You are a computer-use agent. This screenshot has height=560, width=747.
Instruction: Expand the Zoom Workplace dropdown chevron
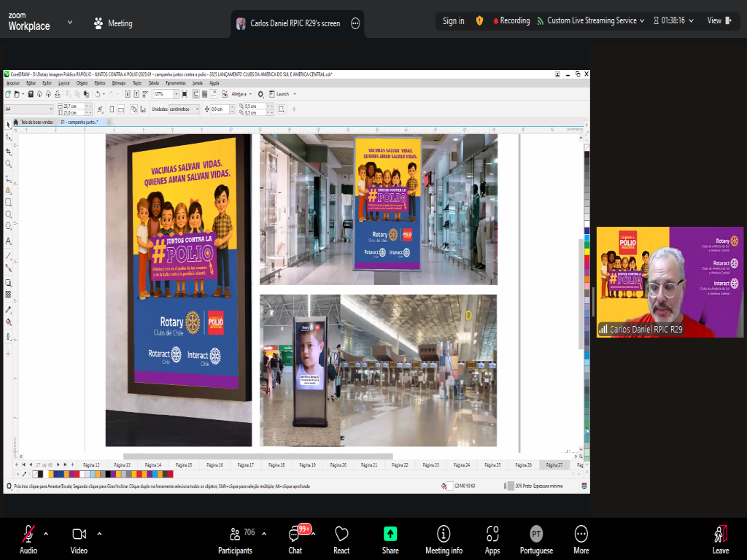(x=70, y=23)
